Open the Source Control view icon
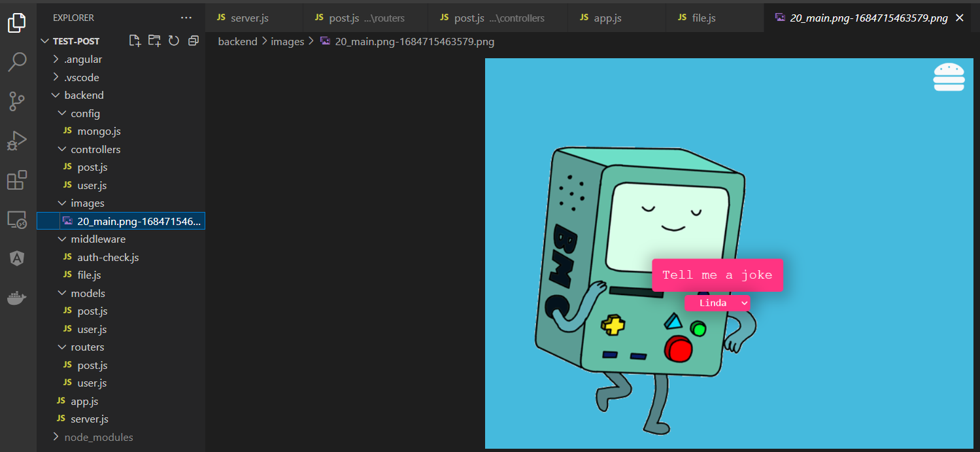 coord(17,101)
